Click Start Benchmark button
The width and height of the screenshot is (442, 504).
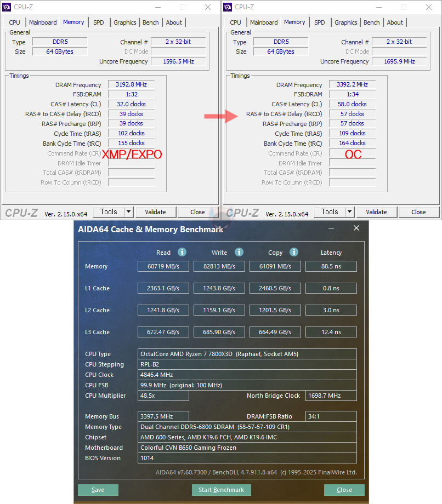[222, 490]
